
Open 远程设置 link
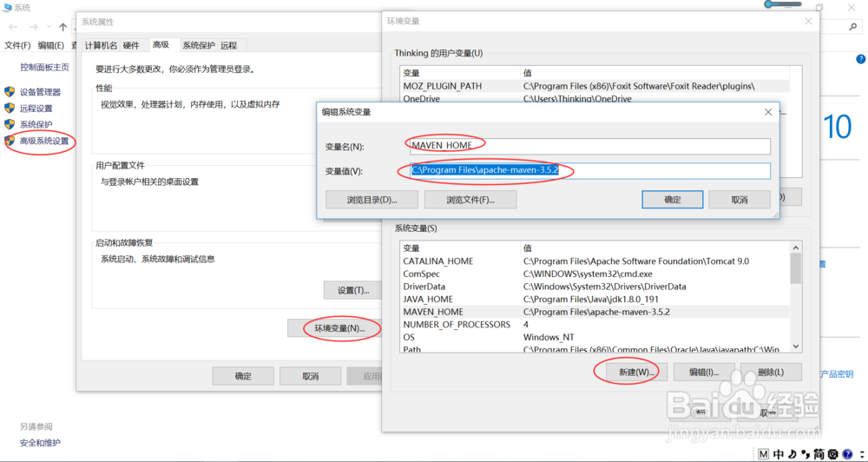(36, 108)
